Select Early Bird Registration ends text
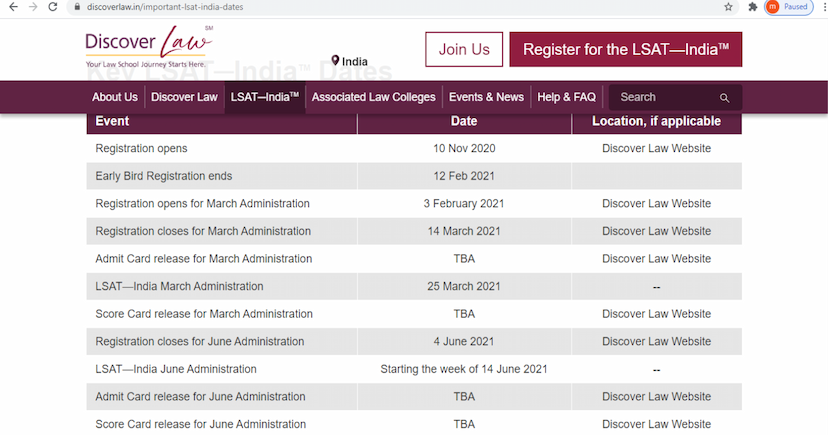 164,176
